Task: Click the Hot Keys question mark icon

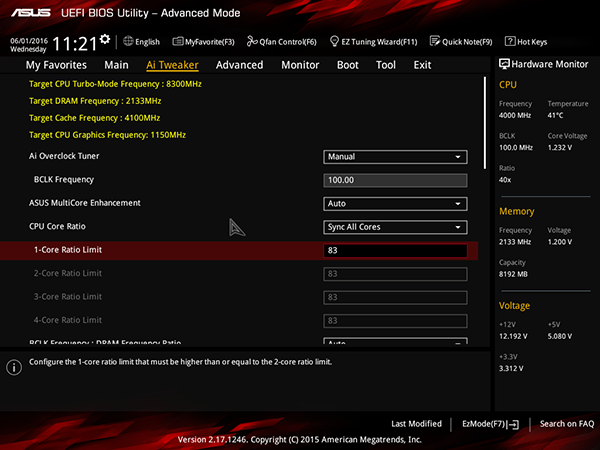Action: pos(510,41)
